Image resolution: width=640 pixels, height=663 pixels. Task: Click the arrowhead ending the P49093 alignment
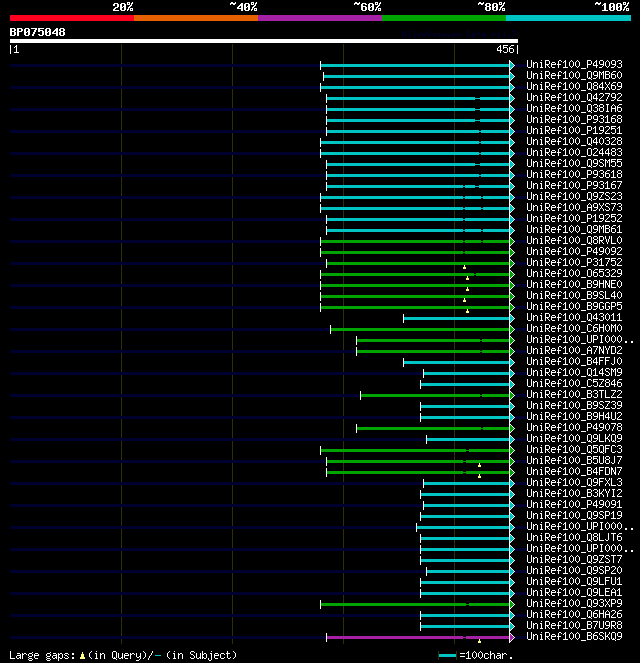pos(512,65)
